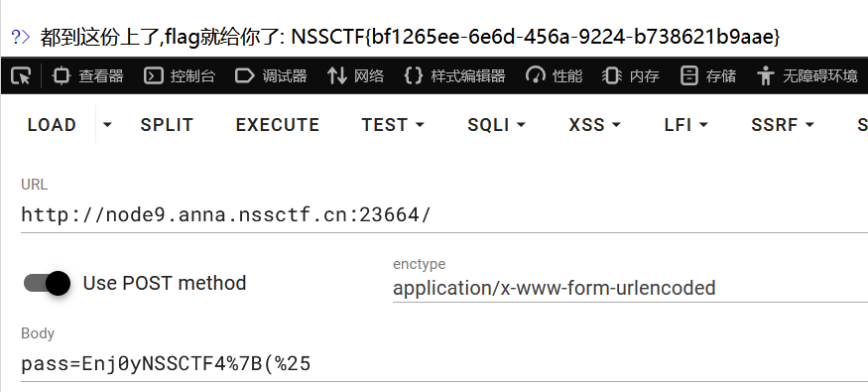Open the Accessibility (无障碍环境) tab
The width and height of the screenshot is (868, 392).
coord(806,75)
